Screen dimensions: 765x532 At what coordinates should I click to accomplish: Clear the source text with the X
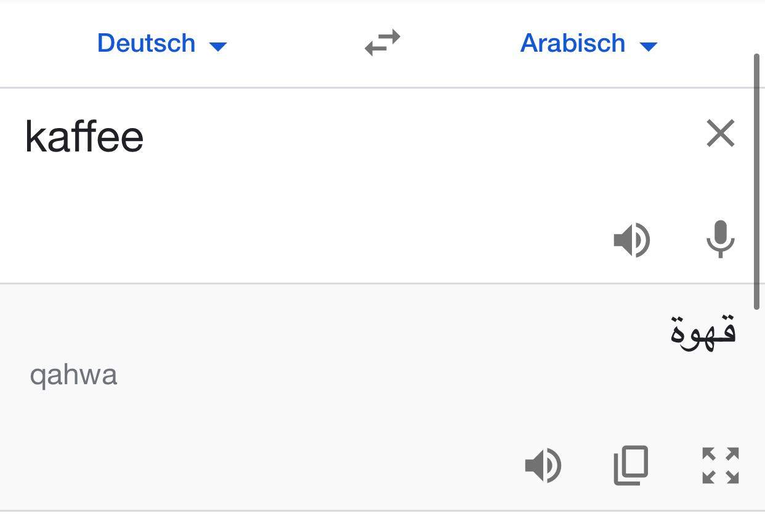tap(720, 134)
